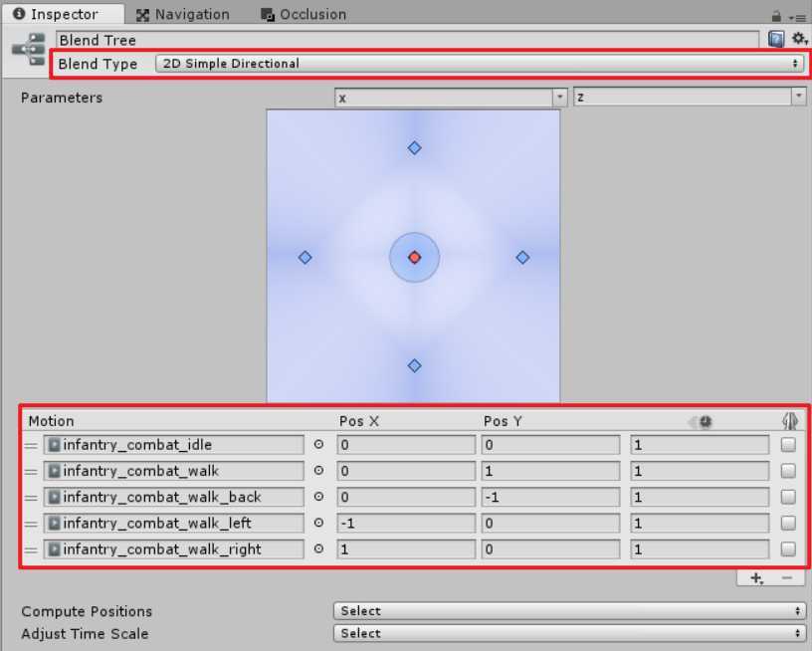Image resolution: width=812 pixels, height=651 pixels.
Task: Edit time scale of infantry_combat_idle
Action: tap(700, 445)
